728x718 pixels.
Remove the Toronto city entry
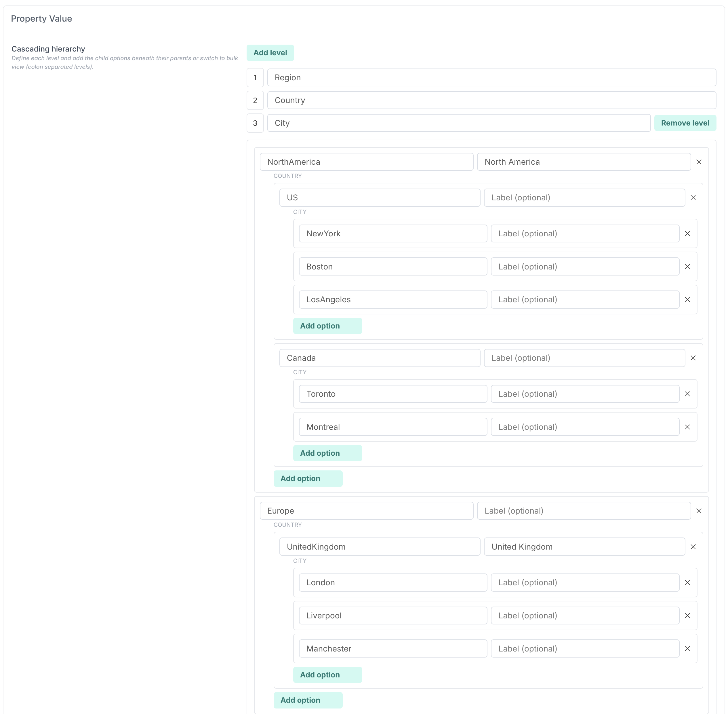687,394
